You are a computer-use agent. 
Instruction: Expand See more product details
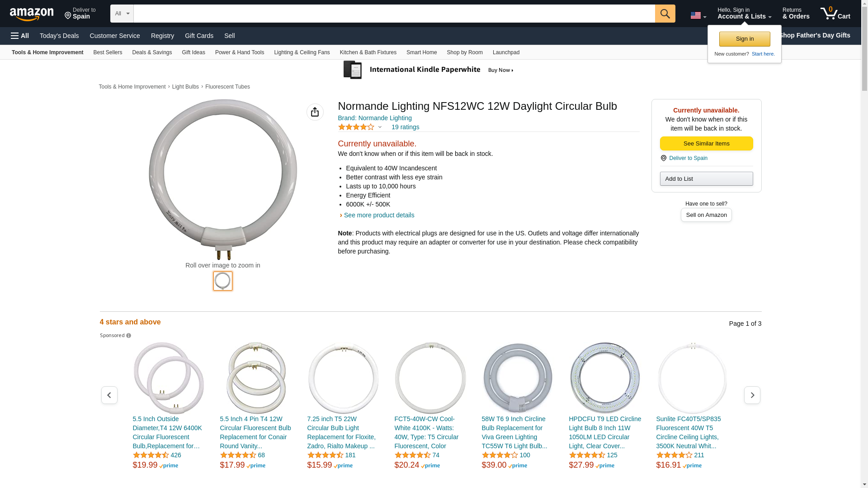tap(378, 215)
